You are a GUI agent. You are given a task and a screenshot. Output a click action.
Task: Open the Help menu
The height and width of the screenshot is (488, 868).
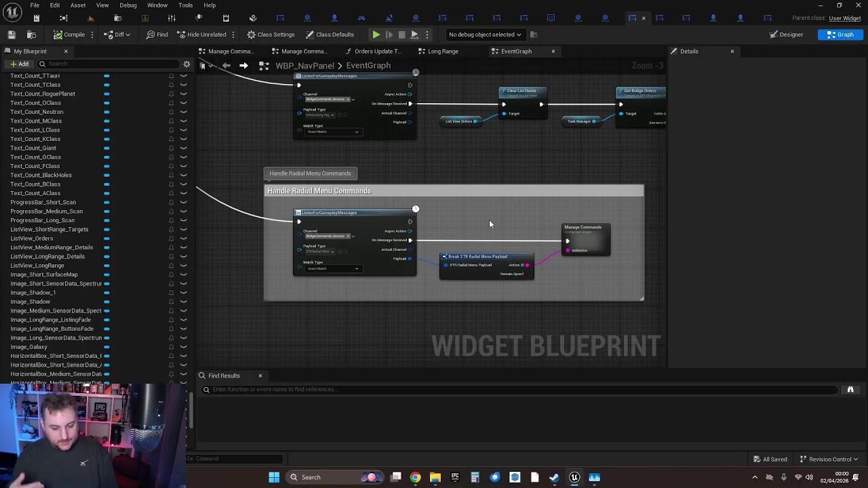pyautogui.click(x=210, y=5)
